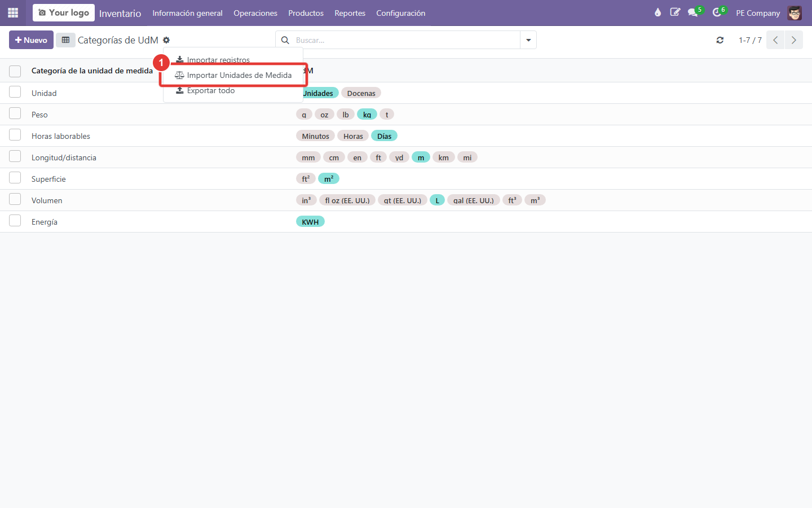This screenshot has height=508, width=812.
Task: Open the apps grid menu icon
Action: click(13, 12)
